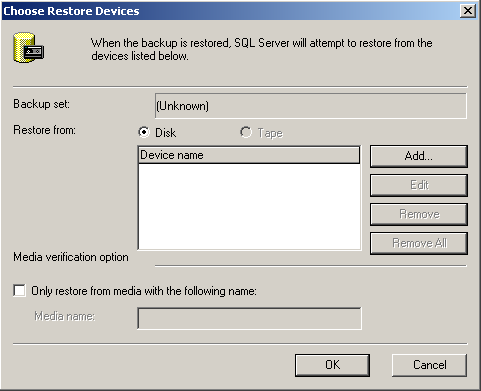This screenshot has height=391, width=481.
Task: Click the Media name input field
Action: click(249, 318)
